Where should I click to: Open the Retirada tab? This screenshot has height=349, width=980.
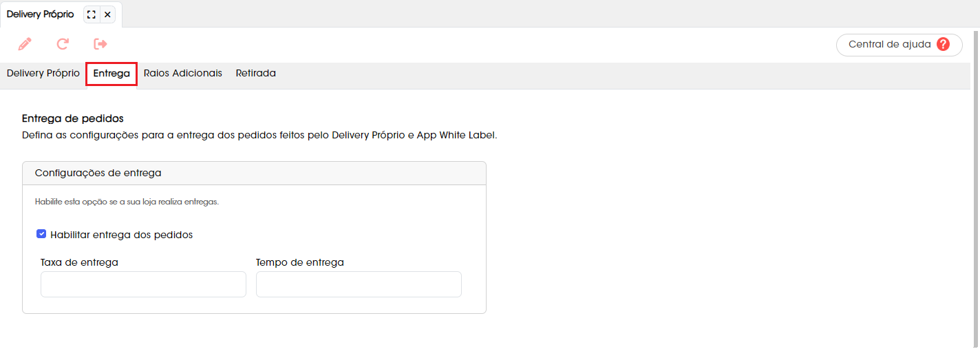click(x=256, y=73)
